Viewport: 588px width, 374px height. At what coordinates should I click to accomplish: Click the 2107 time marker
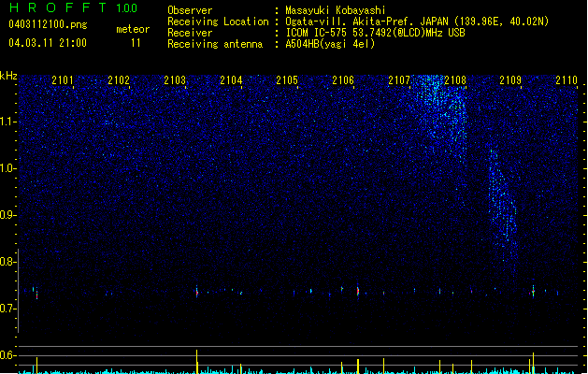click(x=399, y=80)
